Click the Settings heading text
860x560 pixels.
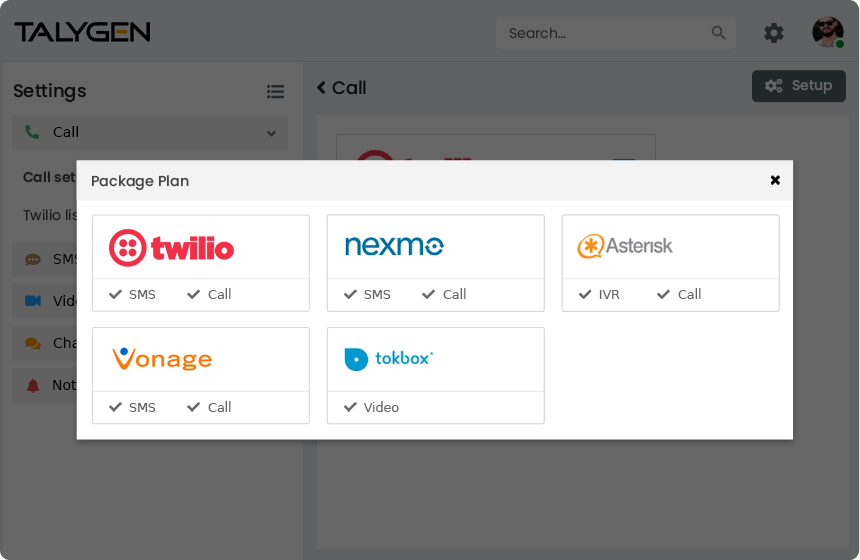pos(50,90)
